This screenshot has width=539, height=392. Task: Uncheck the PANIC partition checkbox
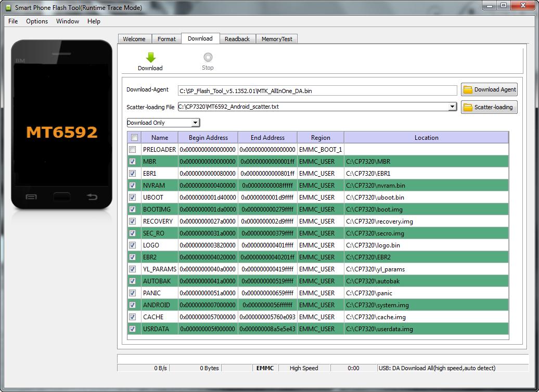coord(132,293)
